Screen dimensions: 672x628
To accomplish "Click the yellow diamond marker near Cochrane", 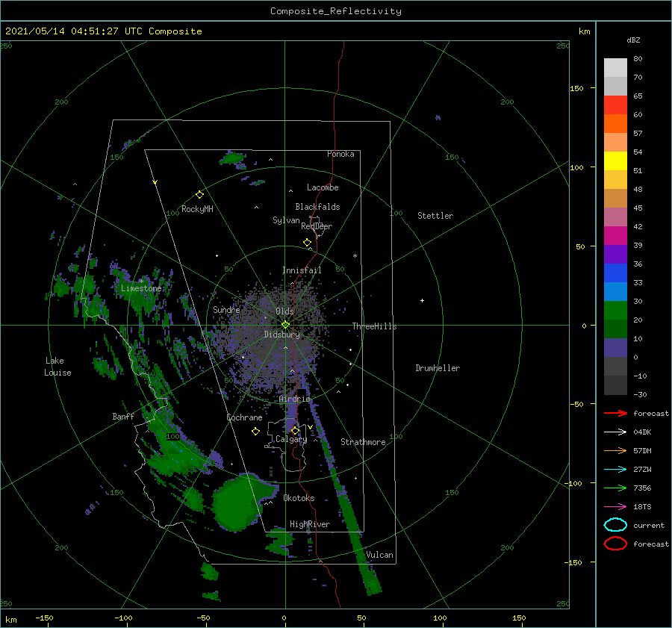I will click(x=255, y=432).
